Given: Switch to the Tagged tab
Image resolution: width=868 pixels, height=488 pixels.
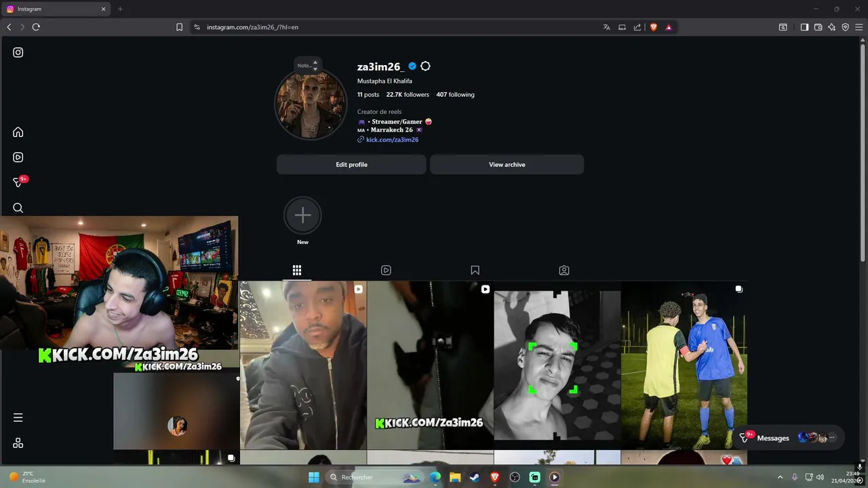Looking at the screenshot, I should (x=564, y=270).
